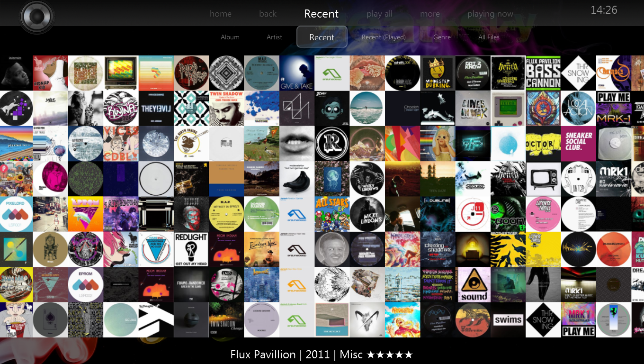This screenshot has height=364, width=644.
Task: Click the 14:26 clock display
Action: (604, 10)
